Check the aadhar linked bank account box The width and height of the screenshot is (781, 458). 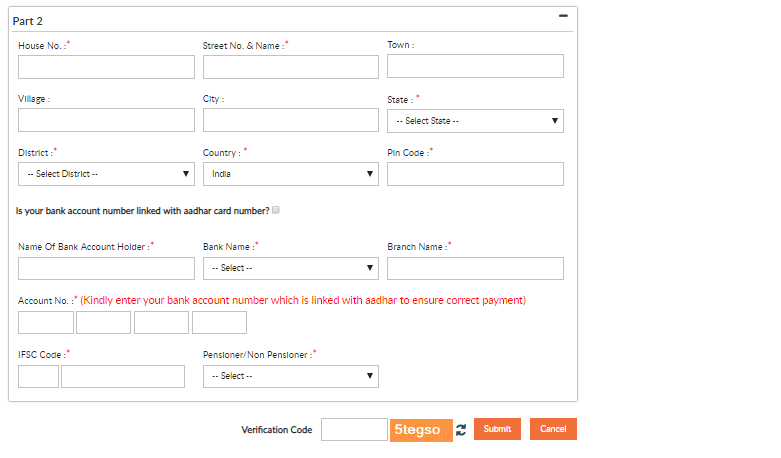coord(276,210)
